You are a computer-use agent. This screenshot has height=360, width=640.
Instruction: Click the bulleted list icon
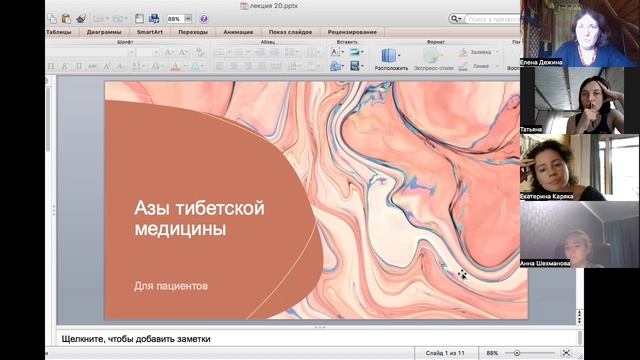(x=220, y=52)
